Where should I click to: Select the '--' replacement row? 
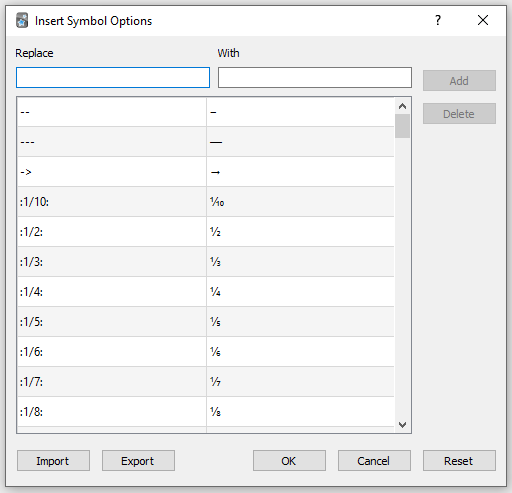tap(206, 112)
